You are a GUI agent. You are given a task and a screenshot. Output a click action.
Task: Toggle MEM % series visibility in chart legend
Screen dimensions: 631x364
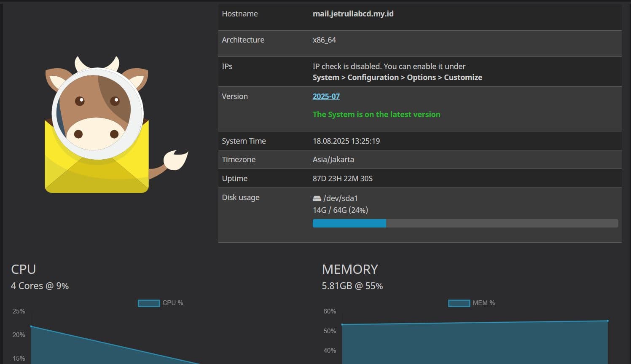click(472, 303)
